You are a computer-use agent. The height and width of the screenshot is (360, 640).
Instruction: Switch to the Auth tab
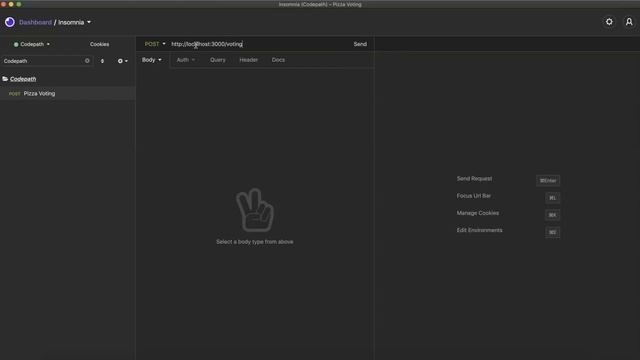pyautogui.click(x=185, y=60)
